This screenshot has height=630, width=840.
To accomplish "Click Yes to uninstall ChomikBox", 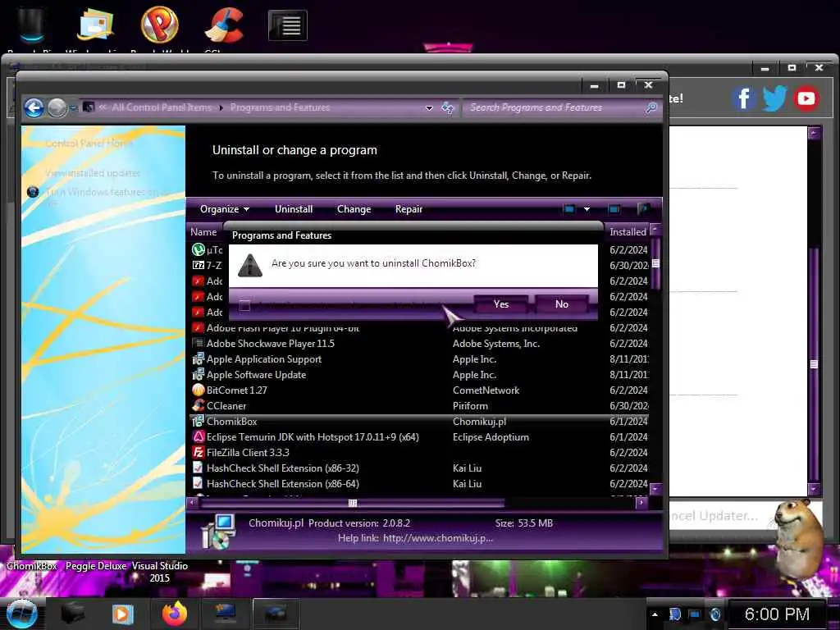I will (501, 304).
